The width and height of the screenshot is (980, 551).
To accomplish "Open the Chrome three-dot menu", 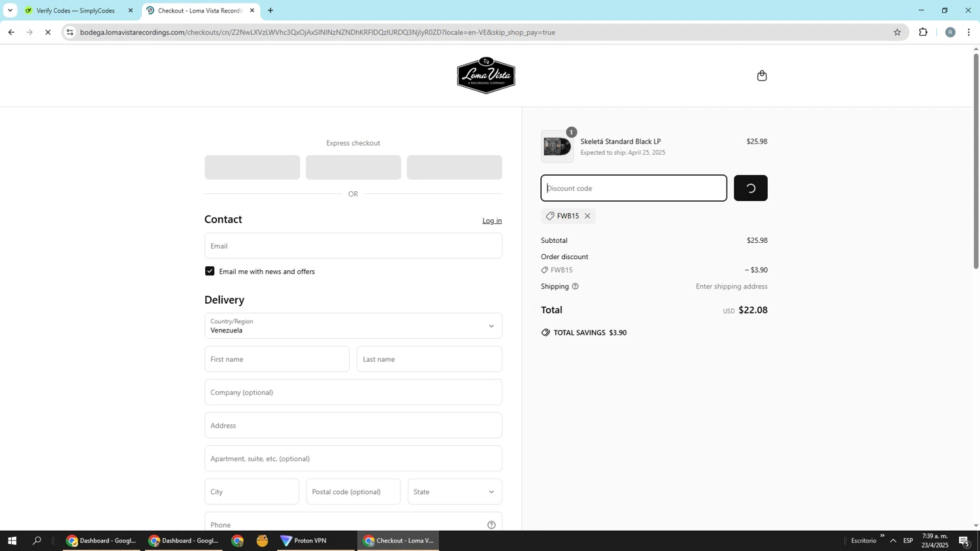I will click(x=969, y=32).
